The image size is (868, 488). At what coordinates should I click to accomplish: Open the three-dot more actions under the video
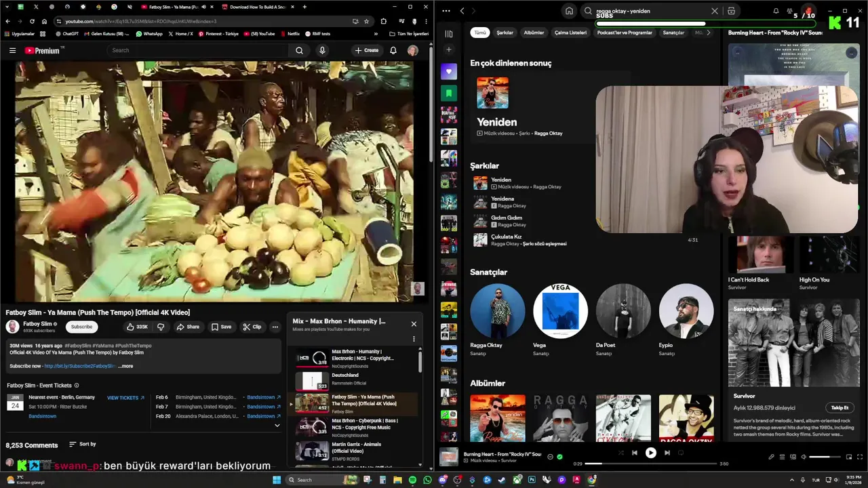tap(275, 327)
